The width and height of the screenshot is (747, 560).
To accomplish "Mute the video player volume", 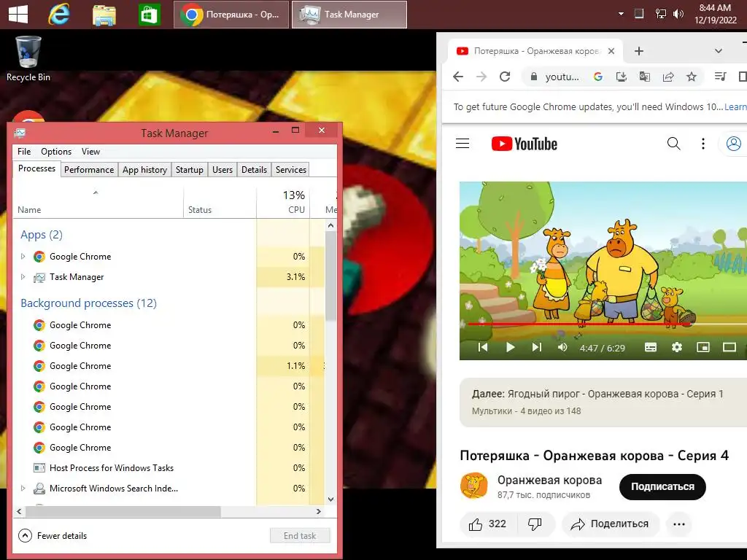I will coord(562,347).
